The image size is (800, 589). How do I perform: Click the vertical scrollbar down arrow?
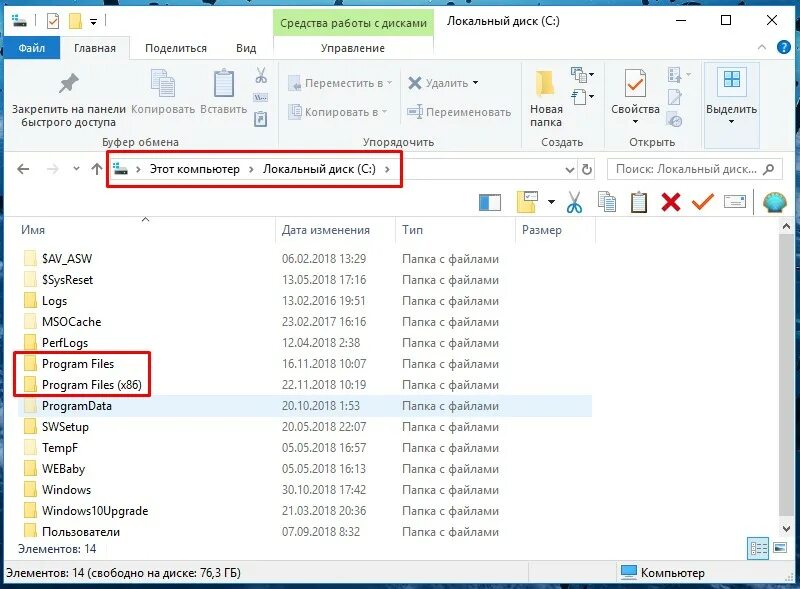pos(786,529)
